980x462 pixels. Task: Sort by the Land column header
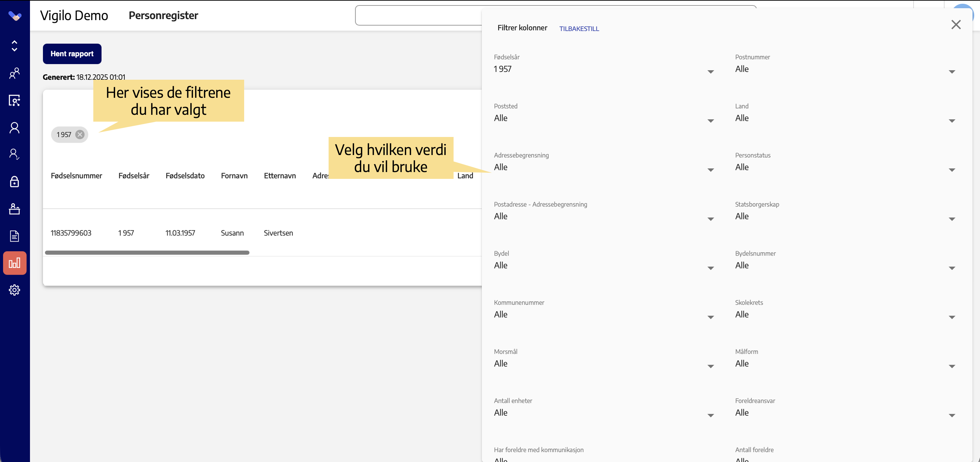[465, 176]
